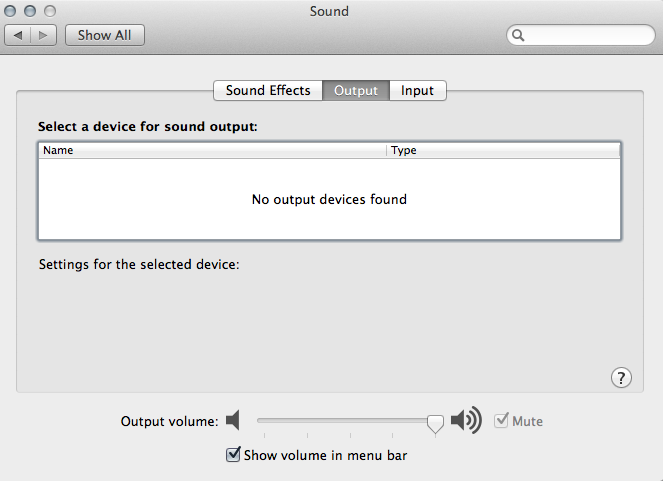Click the loud volume speaker icon
Screen dimensions: 663x481
coord(466,421)
